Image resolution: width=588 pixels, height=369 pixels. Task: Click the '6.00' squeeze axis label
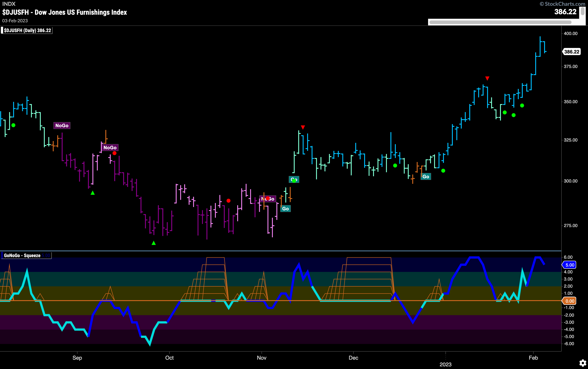(x=568, y=257)
